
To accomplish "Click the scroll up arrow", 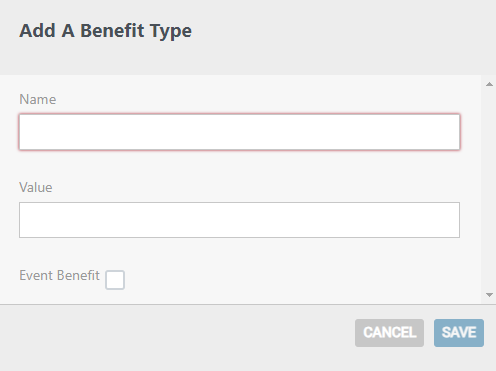I will (489, 84).
